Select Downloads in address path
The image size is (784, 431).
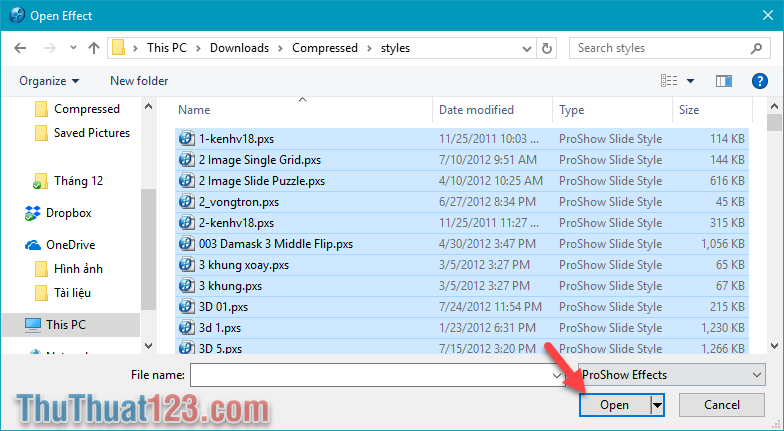click(x=239, y=48)
